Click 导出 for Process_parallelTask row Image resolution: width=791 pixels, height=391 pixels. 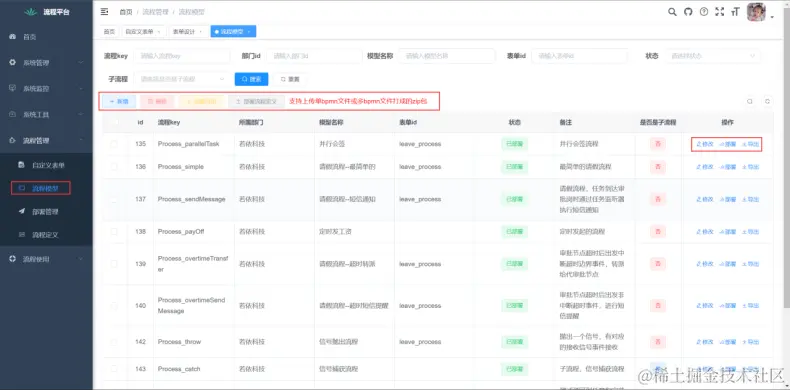point(750,144)
